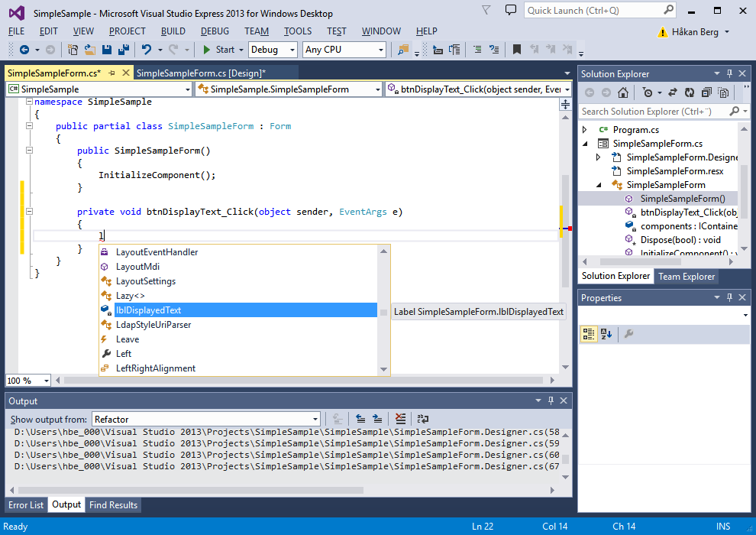Screen dimensions: 756x535
Task: Open the DEBUG menu
Action: (215, 31)
